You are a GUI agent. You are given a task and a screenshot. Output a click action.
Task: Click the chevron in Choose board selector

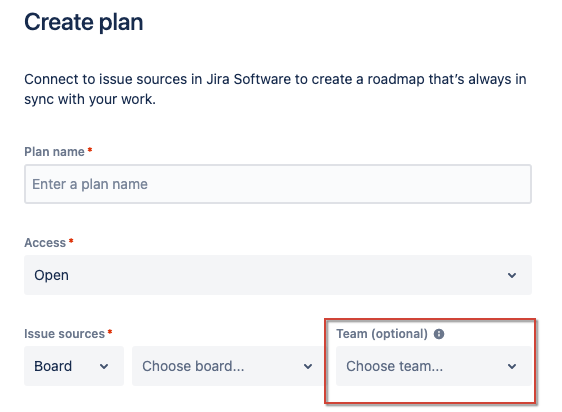(x=308, y=366)
